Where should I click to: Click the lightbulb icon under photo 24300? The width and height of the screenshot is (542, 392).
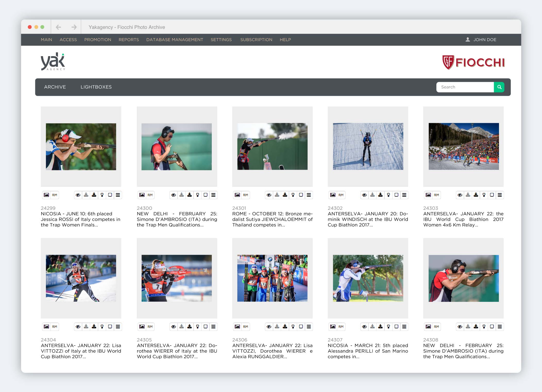(198, 195)
